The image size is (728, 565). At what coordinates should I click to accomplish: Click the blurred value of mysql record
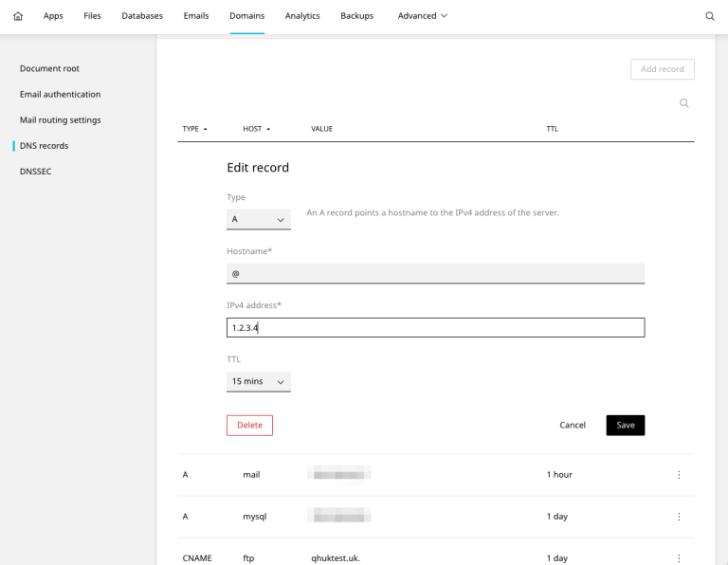point(339,517)
